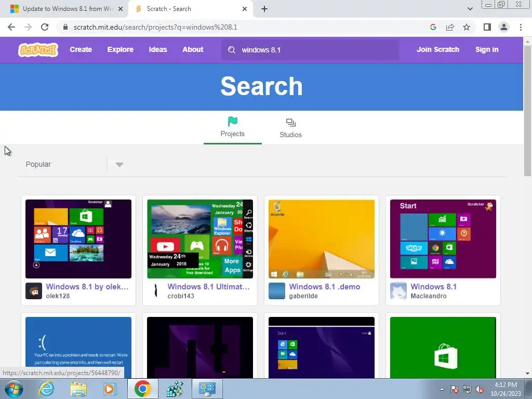532x399 pixels.
Task: Click olek128 username link
Action: (58, 296)
